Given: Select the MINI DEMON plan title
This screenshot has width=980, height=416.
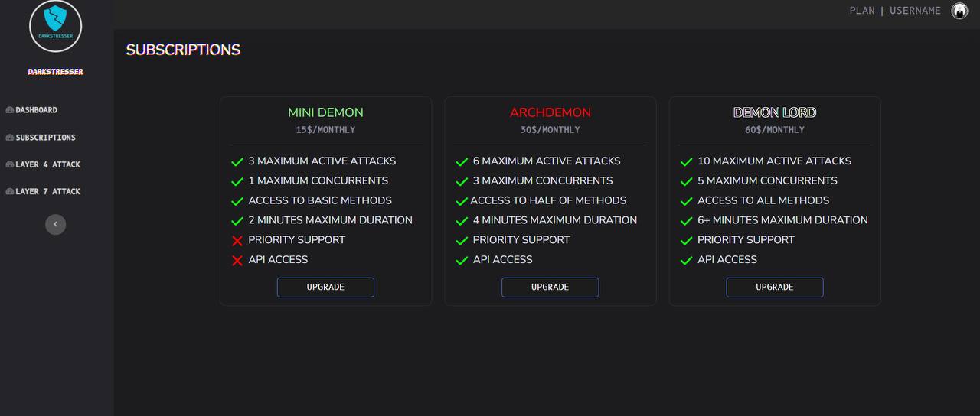Looking at the screenshot, I should [x=325, y=112].
